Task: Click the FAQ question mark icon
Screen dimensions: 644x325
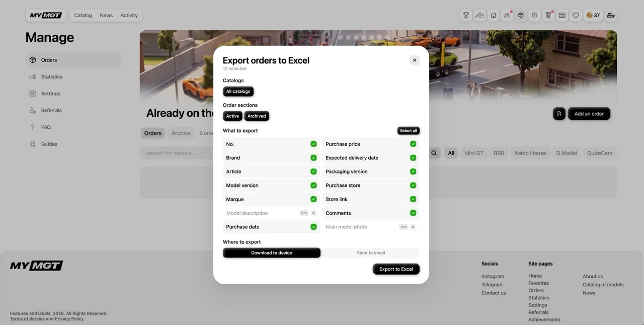Action: tap(33, 127)
